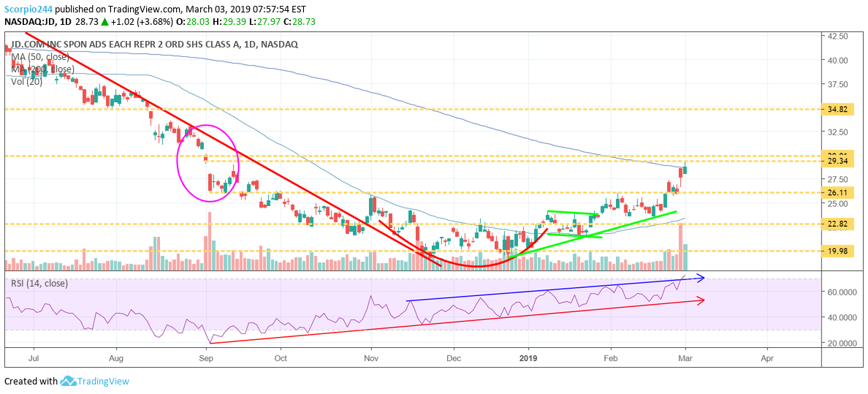
Task: Click the 'Jul' time axis label
Action: (x=34, y=358)
